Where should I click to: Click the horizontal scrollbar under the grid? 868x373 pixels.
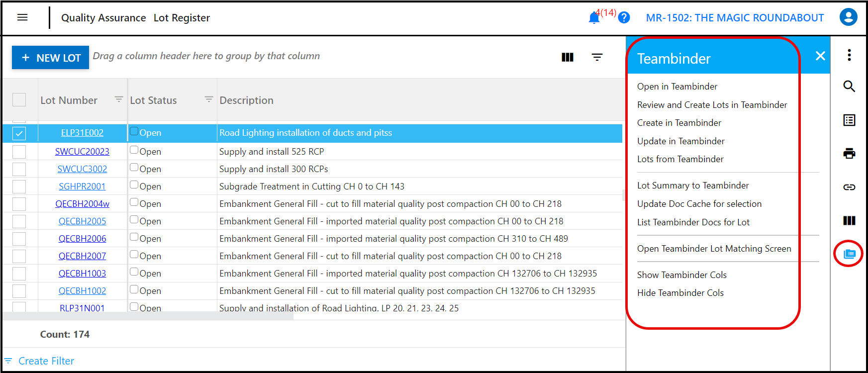(x=148, y=316)
